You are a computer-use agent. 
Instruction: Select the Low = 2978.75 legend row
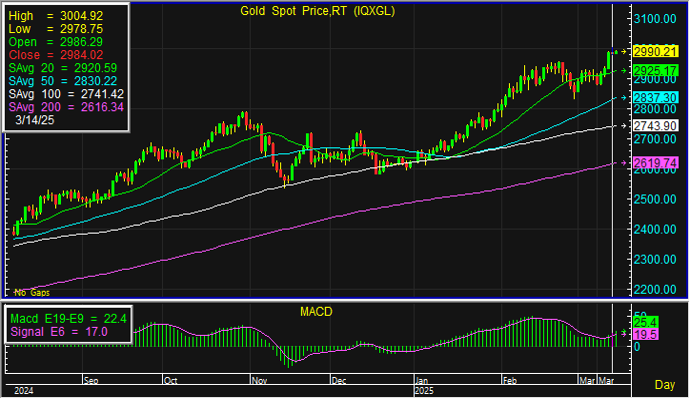click(56, 29)
